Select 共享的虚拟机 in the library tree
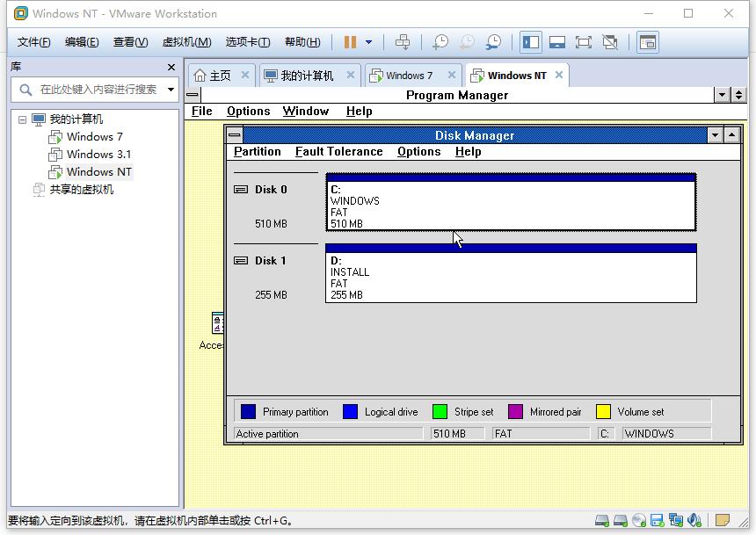 tap(82, 190)
